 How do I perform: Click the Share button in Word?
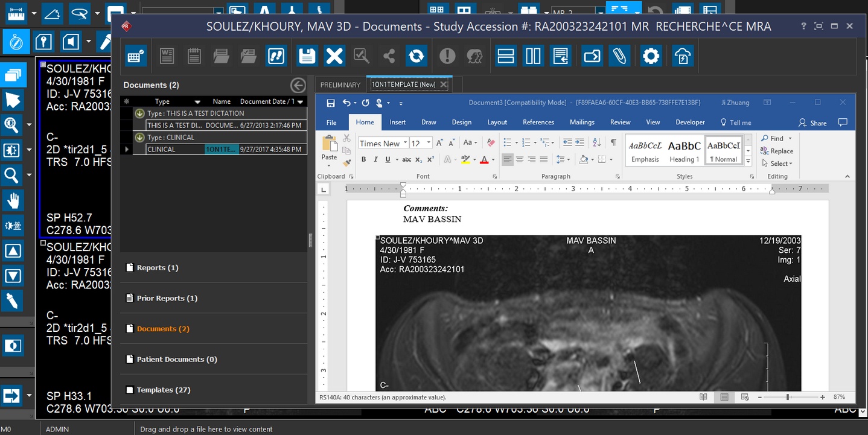point(812,122)
